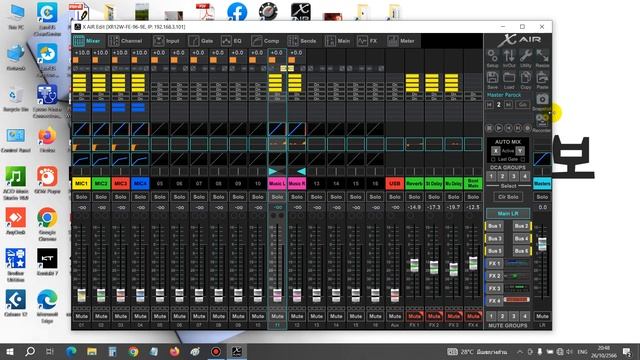The image size is (640, 360).
Task: Switch to the Comp tab
Action: coord(266,41)
